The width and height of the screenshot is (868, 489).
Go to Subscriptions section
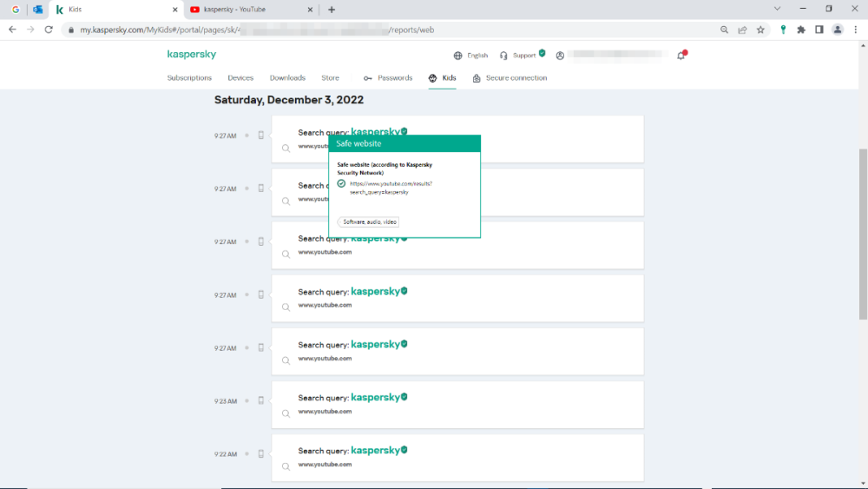[189, 78]
